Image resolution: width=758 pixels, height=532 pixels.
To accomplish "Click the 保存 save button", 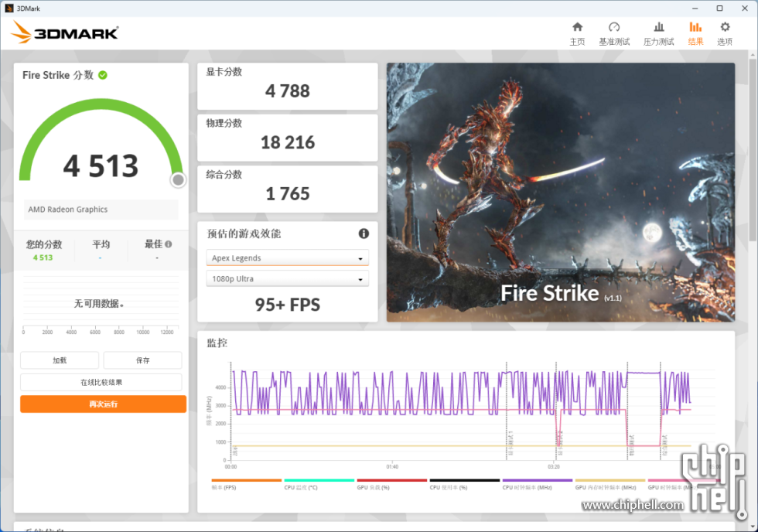I will [x=142, y=360].
